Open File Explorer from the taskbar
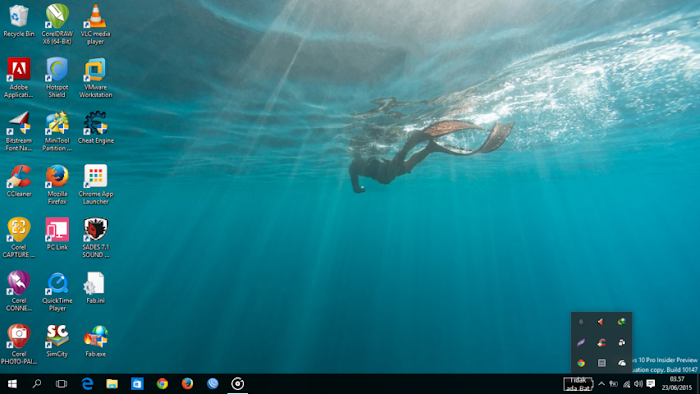 click(x=112, y=384)
